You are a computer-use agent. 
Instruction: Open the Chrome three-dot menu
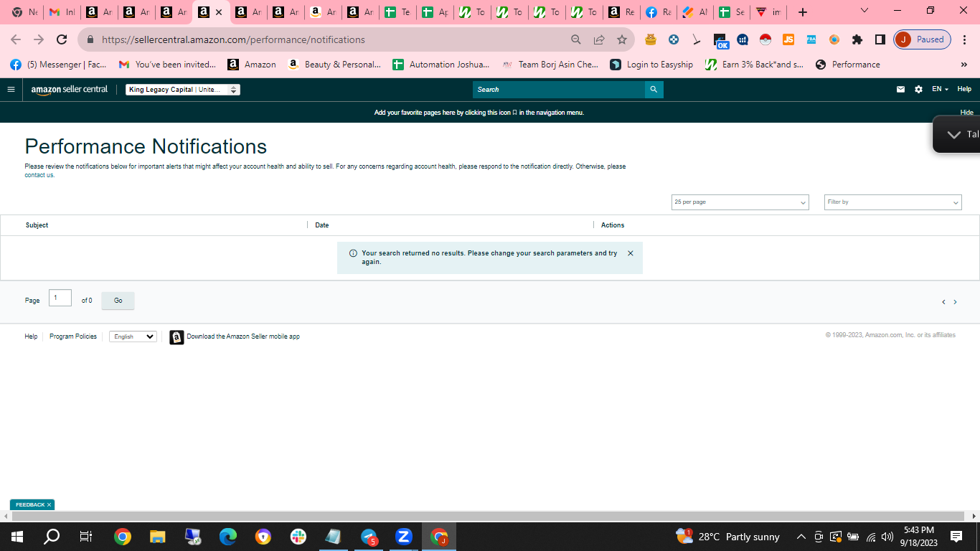(x=965, y=39)
